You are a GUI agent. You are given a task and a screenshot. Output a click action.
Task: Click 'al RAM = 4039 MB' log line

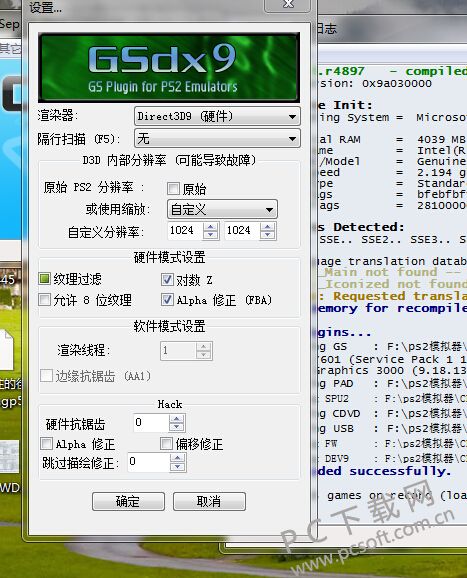pyautogui.click(x=392, y=139)
